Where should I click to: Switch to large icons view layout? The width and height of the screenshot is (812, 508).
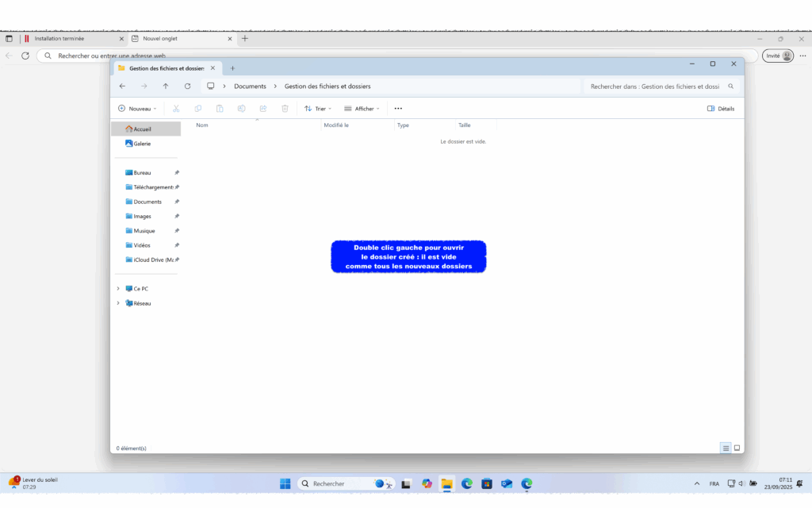pyautogui.click(x=737, y=448)
